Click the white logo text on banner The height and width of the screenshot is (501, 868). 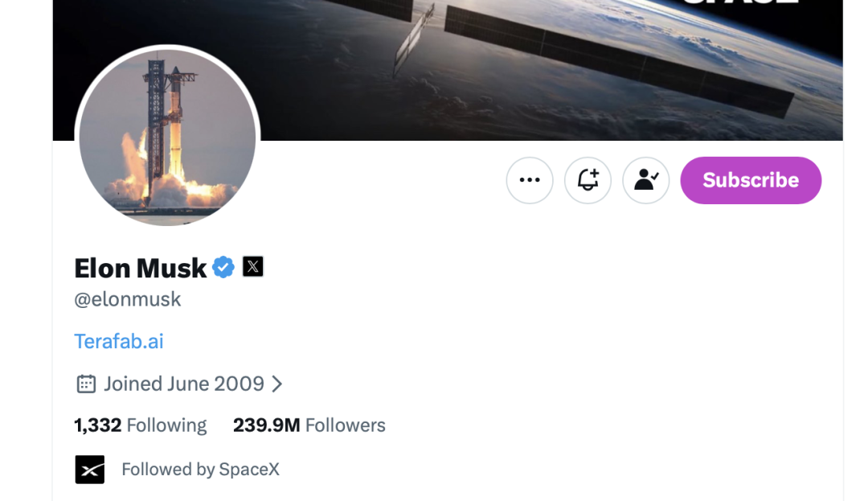pos(741,2)
